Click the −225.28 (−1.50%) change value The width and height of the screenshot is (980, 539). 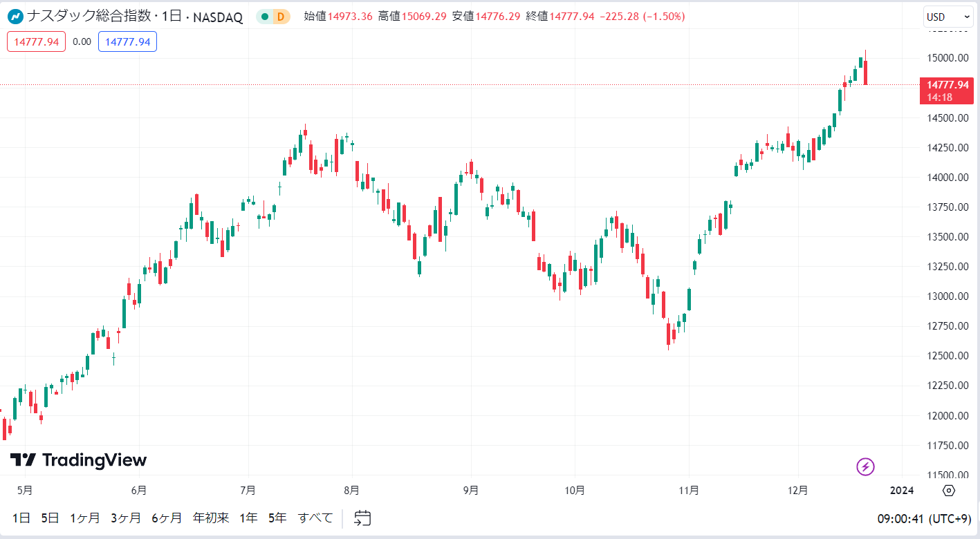click(x=641, y=17)
